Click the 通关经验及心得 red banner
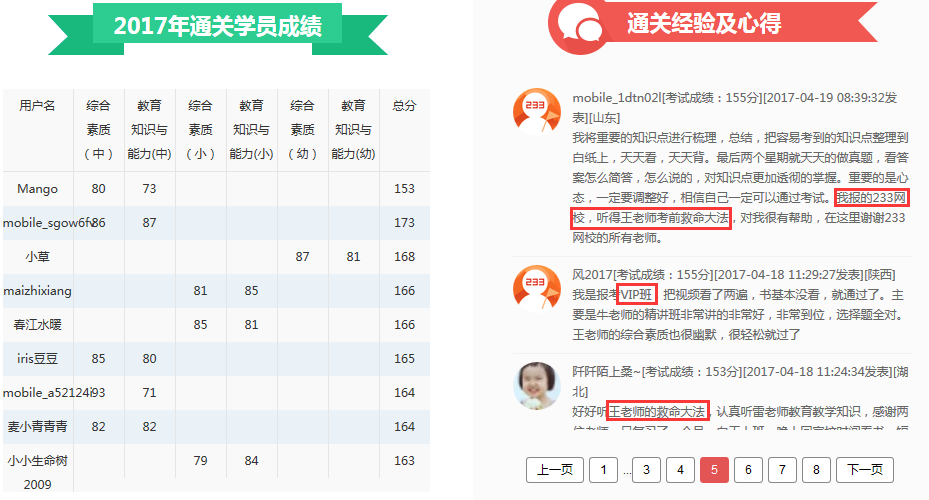 click(704, 24)
